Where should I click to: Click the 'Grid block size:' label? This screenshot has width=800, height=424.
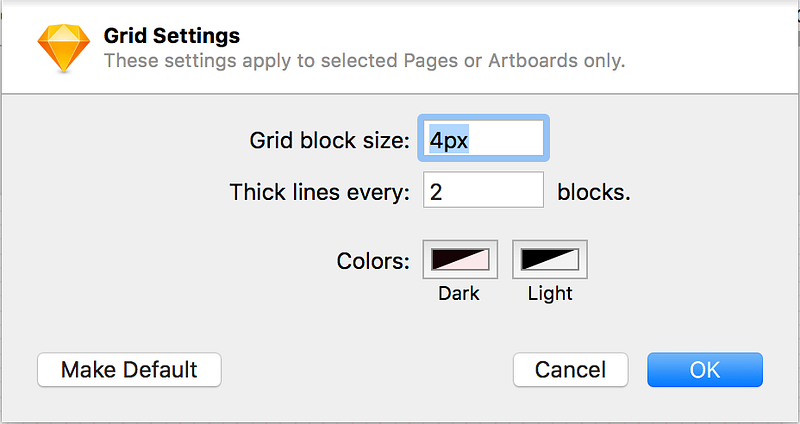click(x=330, y=140)
